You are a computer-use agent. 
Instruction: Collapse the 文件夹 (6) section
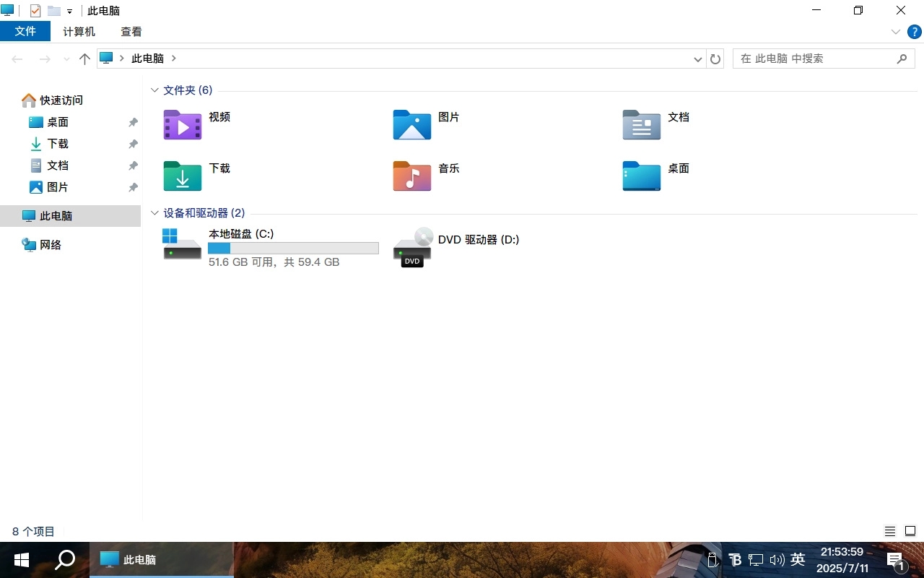tap(154, 90)
